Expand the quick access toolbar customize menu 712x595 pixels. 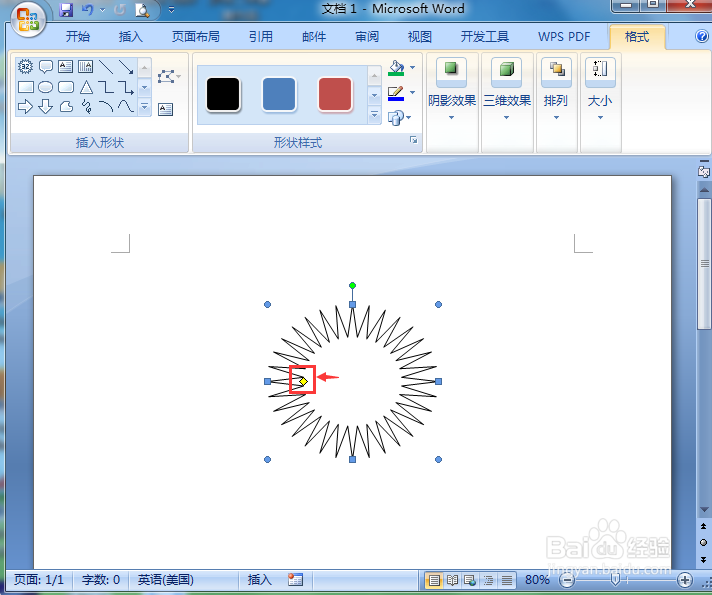coord(171,10)
